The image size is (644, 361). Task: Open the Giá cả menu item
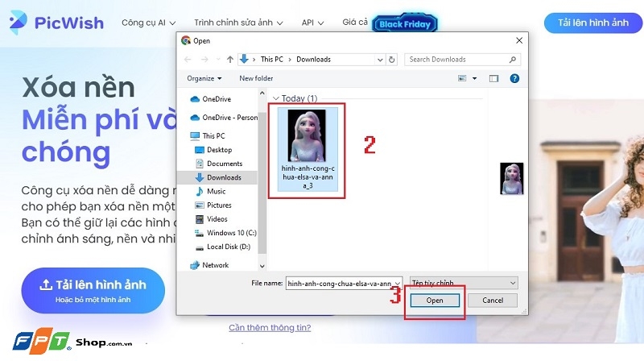coord(355,23)
